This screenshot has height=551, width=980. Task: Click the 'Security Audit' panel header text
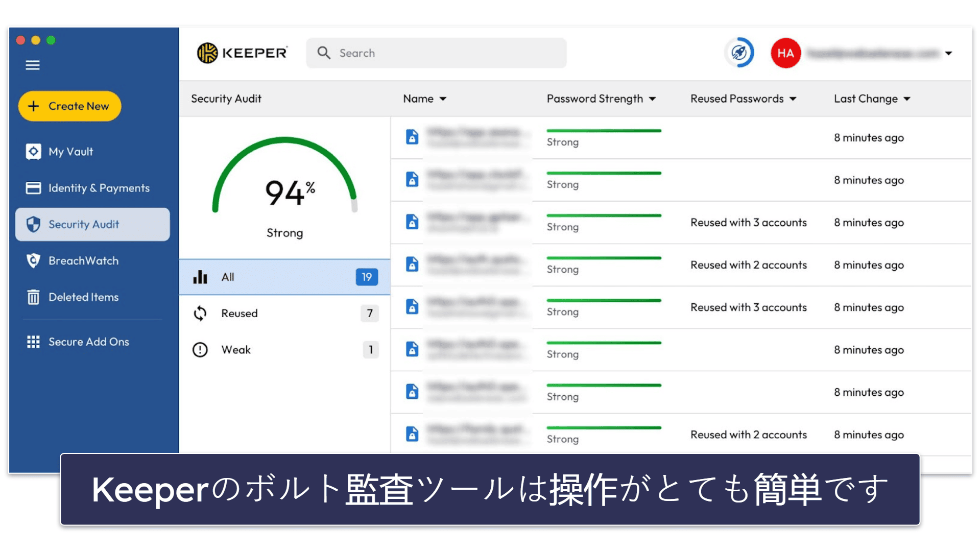[x=226, y=99]
